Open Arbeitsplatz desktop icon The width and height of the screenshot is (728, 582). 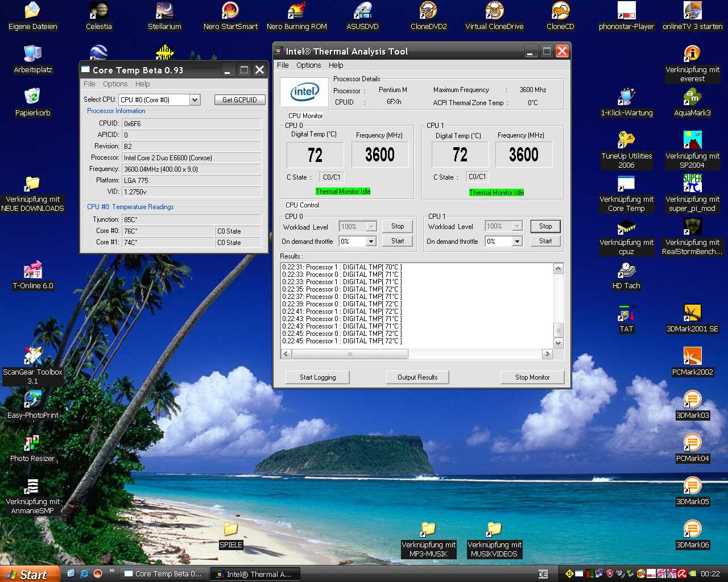(32, 59)
